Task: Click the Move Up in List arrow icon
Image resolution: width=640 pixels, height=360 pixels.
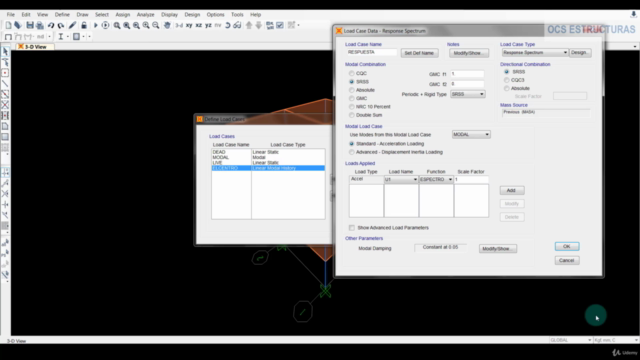Action: coord(249,25)
